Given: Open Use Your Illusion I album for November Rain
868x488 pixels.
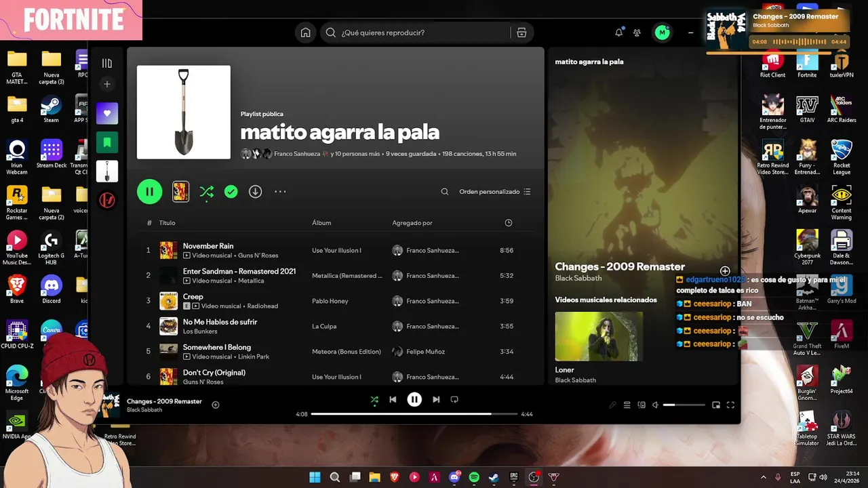Looking at the screenshot, I should 336,251.
